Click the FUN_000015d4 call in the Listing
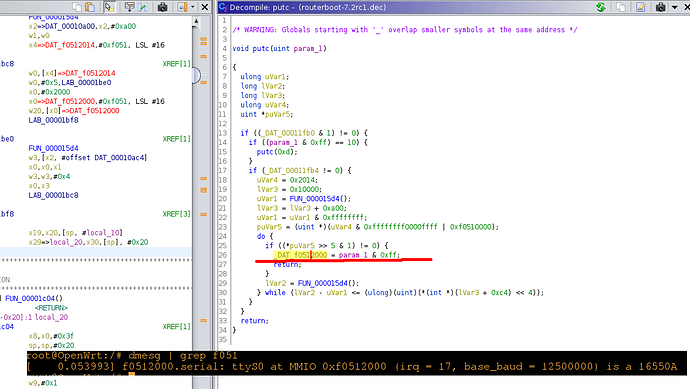Image resolution: width=690 pixels, height=389 pixels. click(x=53, y=148)
